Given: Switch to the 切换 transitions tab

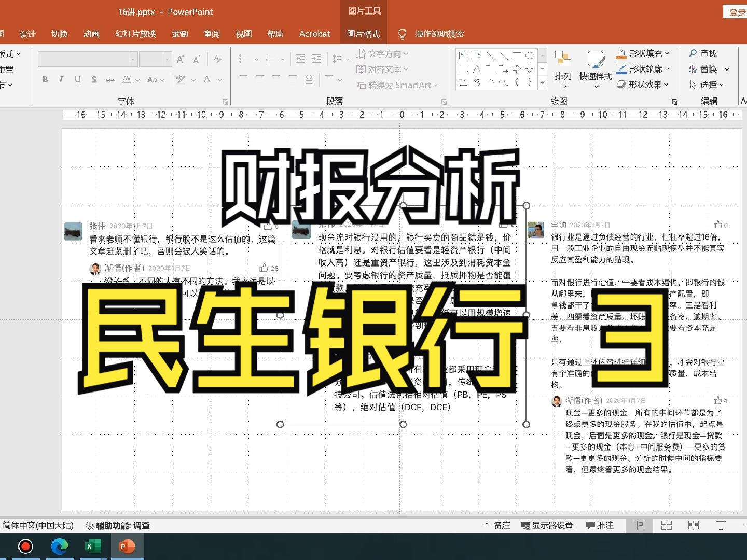Looking at the screenshot, I should click(60, 34).
